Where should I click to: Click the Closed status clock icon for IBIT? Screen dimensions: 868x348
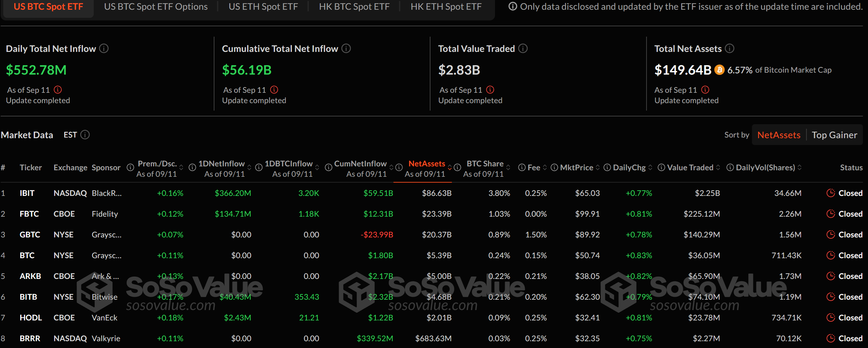pyautogui.click(x=831, y=193)
